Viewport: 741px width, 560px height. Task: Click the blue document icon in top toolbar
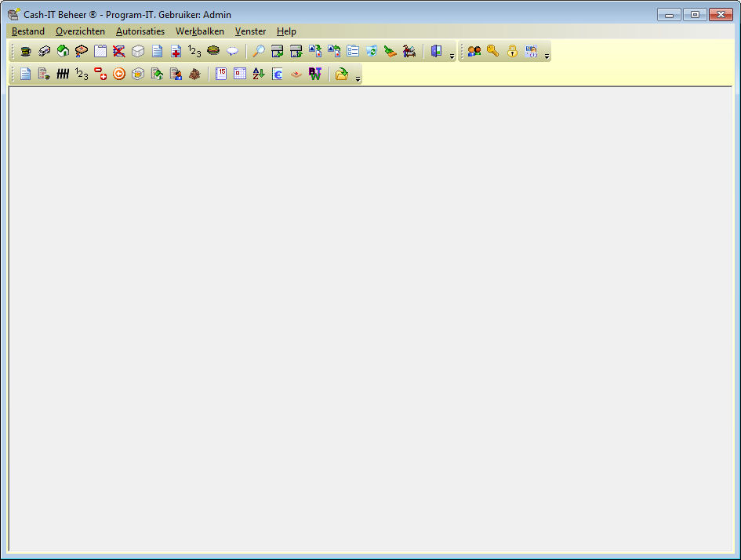(157, 51)
